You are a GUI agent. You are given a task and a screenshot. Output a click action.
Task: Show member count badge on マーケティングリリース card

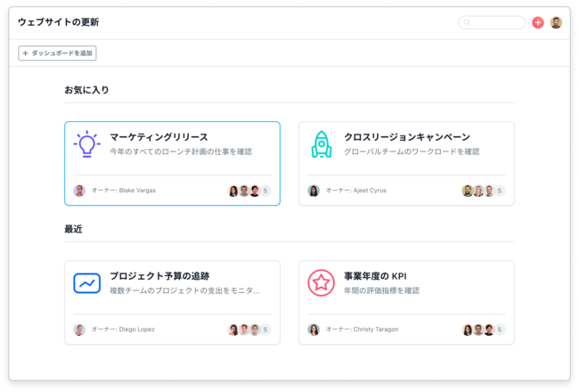265,191
